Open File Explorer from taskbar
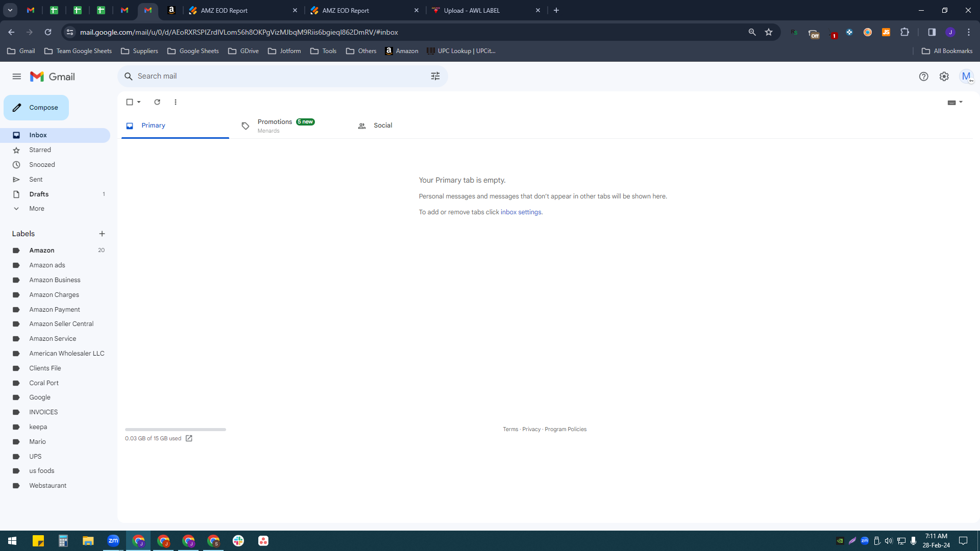The image size is (980, 551). click(88, 541)
